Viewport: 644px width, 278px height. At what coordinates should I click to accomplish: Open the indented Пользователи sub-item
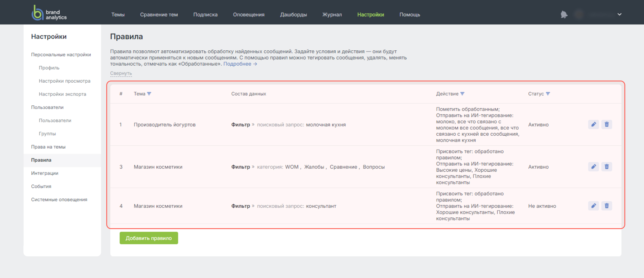tap(55, 120)
